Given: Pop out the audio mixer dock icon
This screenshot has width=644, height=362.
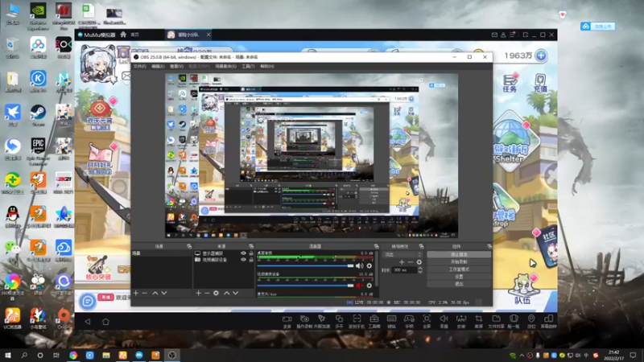Looking at the screenshot, I should tap(376, 246).
